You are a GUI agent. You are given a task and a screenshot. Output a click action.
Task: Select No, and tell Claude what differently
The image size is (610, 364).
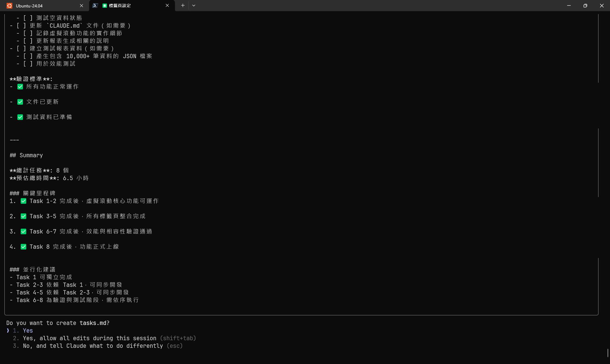click(x=93, y=346)
